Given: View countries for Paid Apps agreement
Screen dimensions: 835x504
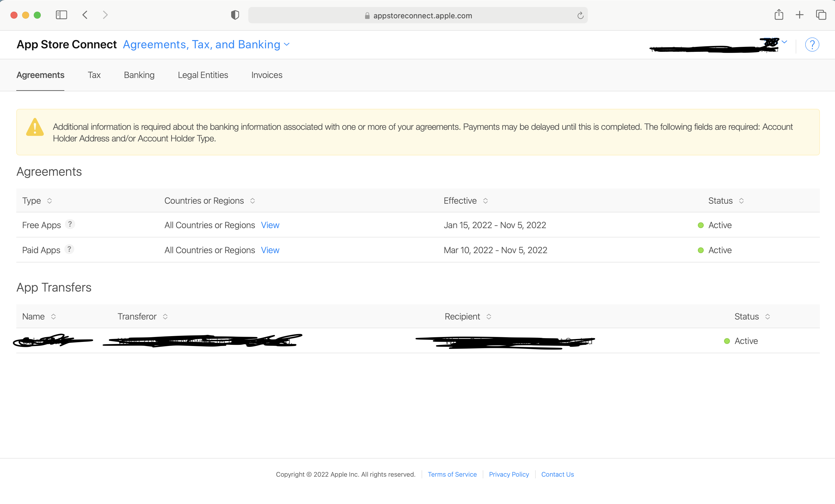Looking at the screenshot, I should coord(270,250).
